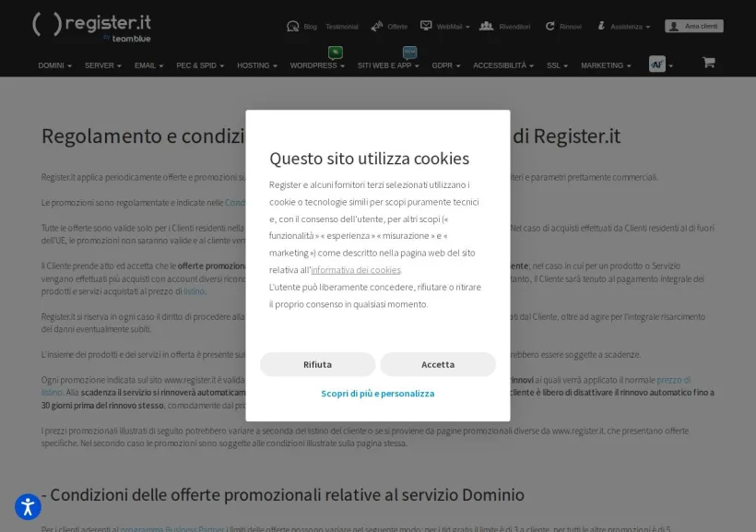Click green badge above WordPress
Screen dimensions: 756x532
tap(335, 52)
